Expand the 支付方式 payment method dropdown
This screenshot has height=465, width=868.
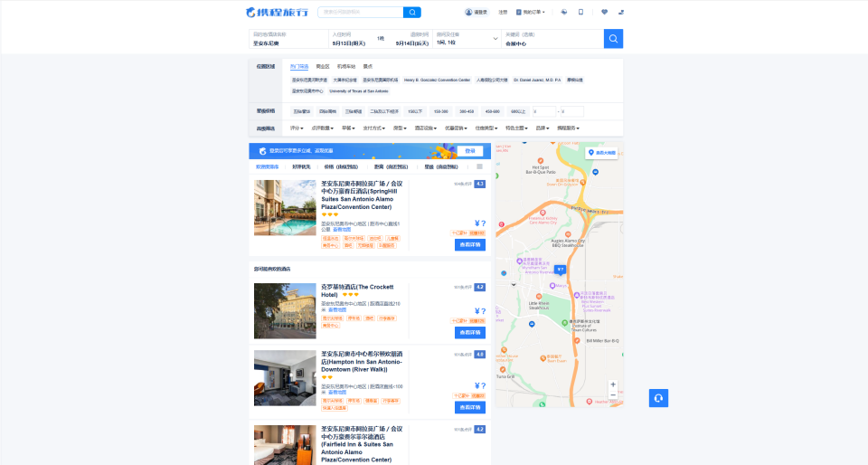pyautogui.click(x=373, y=128)
